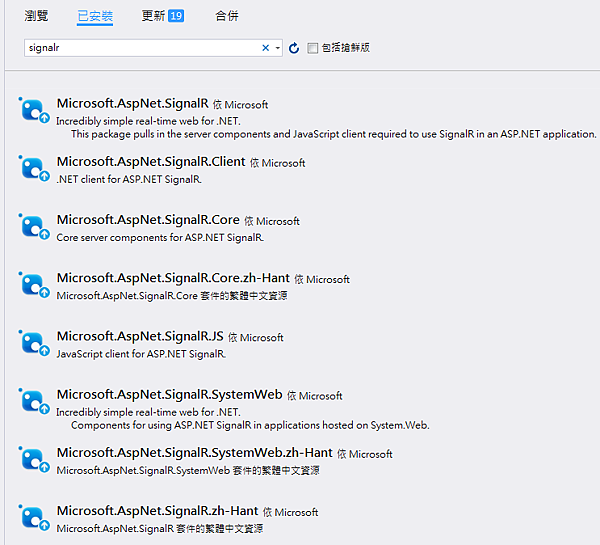Click the 包括搶鮮版 label text
The width and height of the screenshot is (600, 545).
346,47
